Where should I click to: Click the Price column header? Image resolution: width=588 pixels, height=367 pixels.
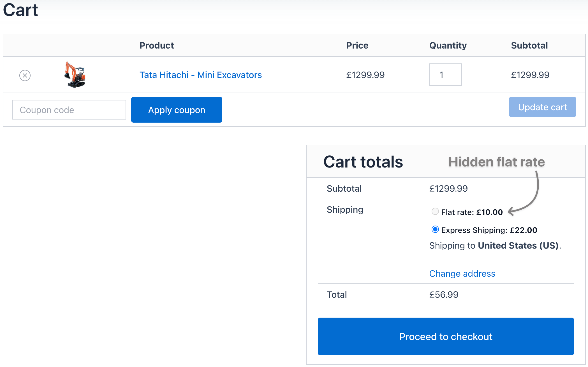pos(357,45)
